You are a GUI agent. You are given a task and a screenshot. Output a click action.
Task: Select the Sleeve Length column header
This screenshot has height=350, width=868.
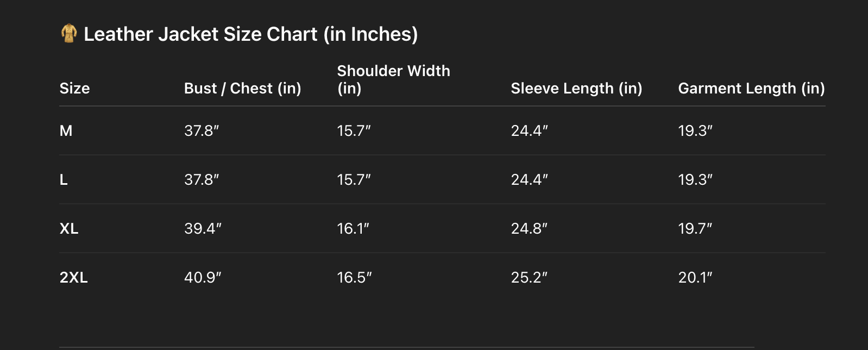point(576,88)
